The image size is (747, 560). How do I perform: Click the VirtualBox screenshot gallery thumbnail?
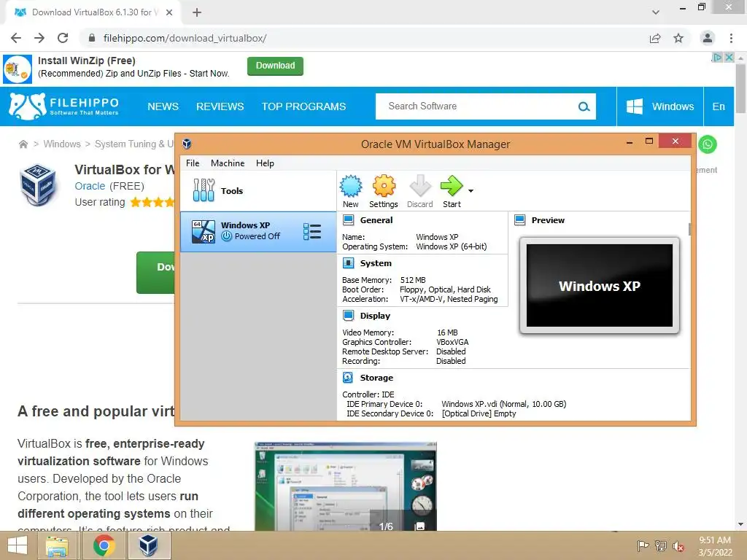tap(345, 486)
